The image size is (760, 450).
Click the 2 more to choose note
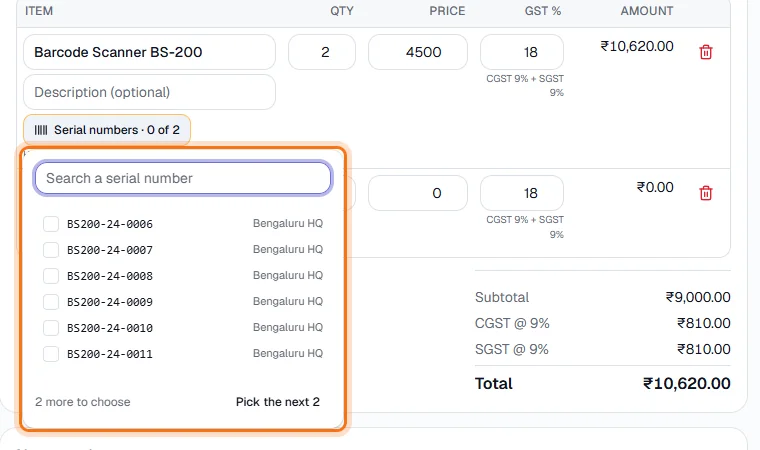point(82,402)
